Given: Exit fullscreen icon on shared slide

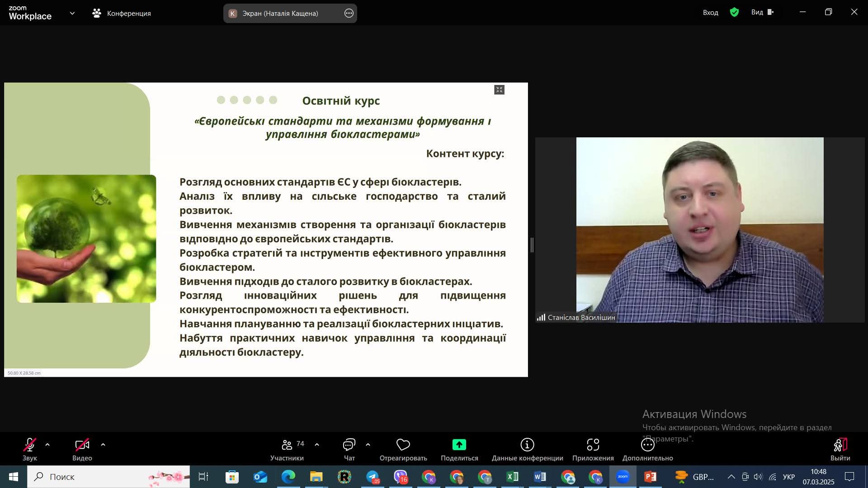Looking at the screenshot, I should pos(499,90).
